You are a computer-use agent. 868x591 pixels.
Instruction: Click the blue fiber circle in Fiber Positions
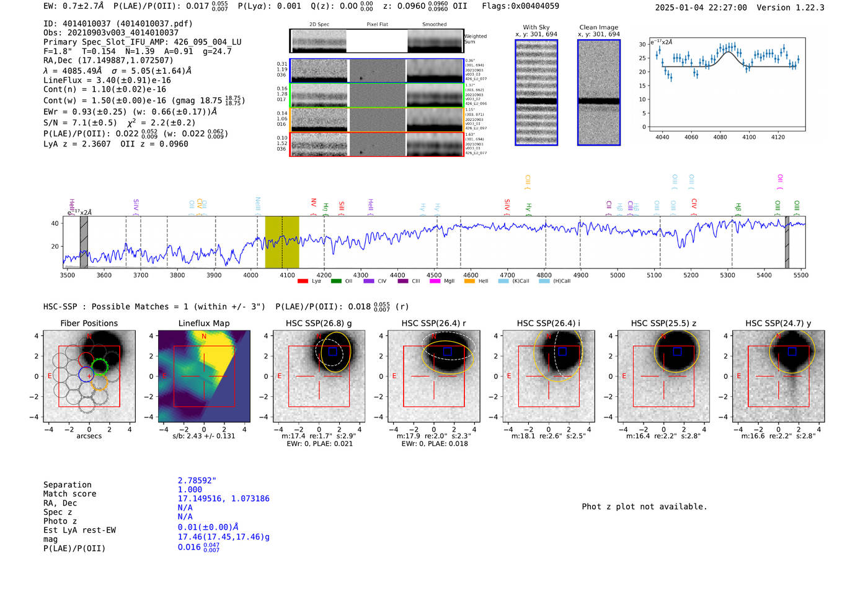[86, 374]
